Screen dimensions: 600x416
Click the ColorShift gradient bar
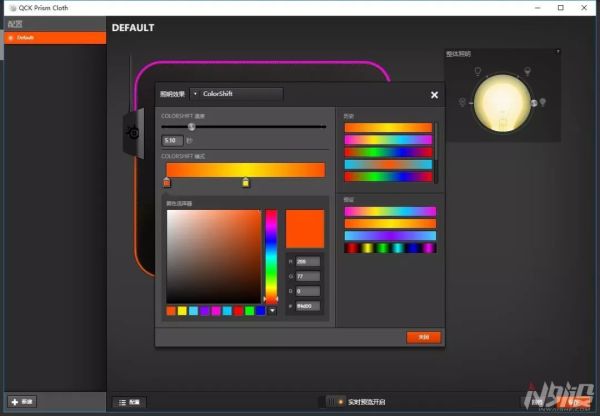tap(245, 170)
